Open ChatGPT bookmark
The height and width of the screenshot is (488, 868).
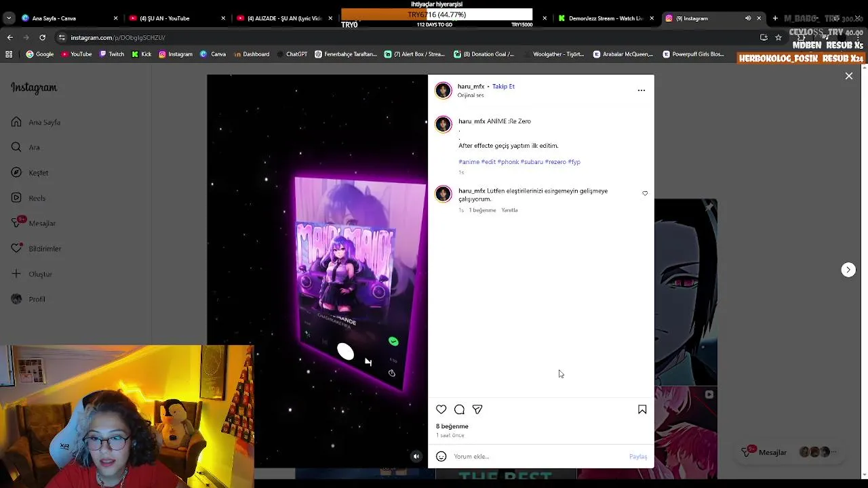[x=292, y=54]
